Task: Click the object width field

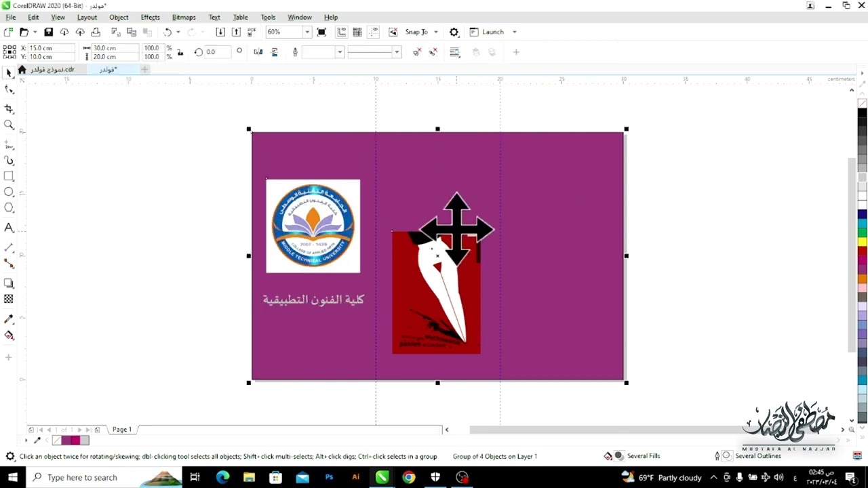Action: point(115,48)
